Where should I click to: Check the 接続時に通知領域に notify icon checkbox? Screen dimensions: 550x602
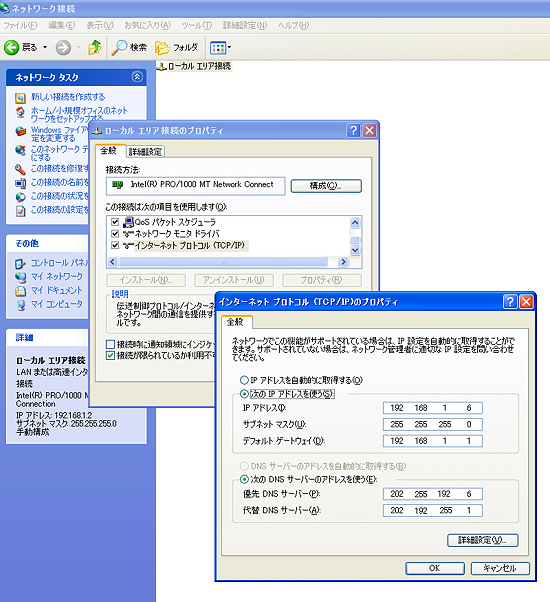pos(111,344)
